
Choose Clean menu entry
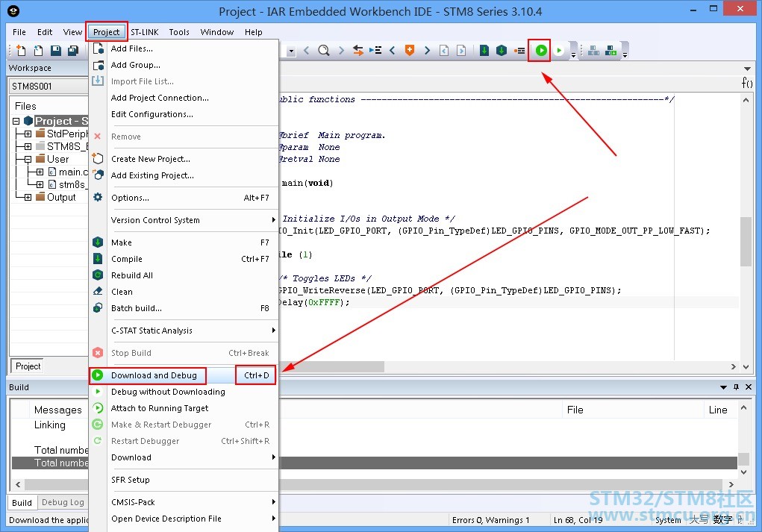(184, 292)
